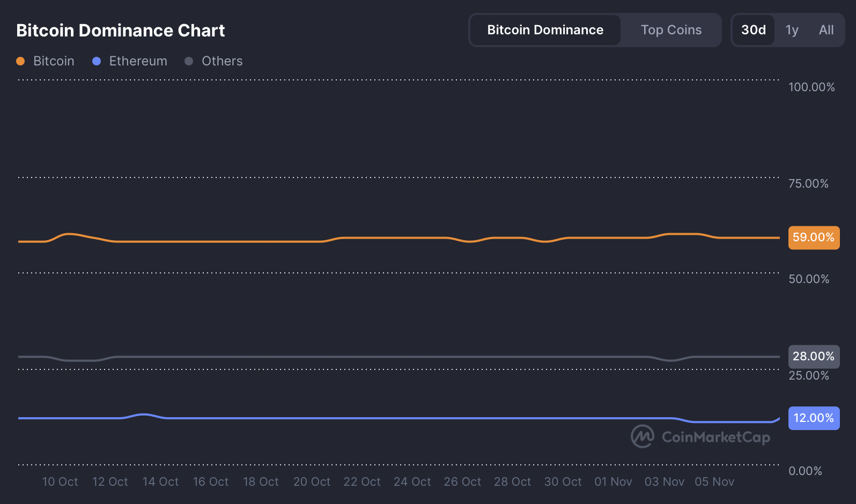
Task: Click the 16 Oct date label
Action: pos(211,482)
